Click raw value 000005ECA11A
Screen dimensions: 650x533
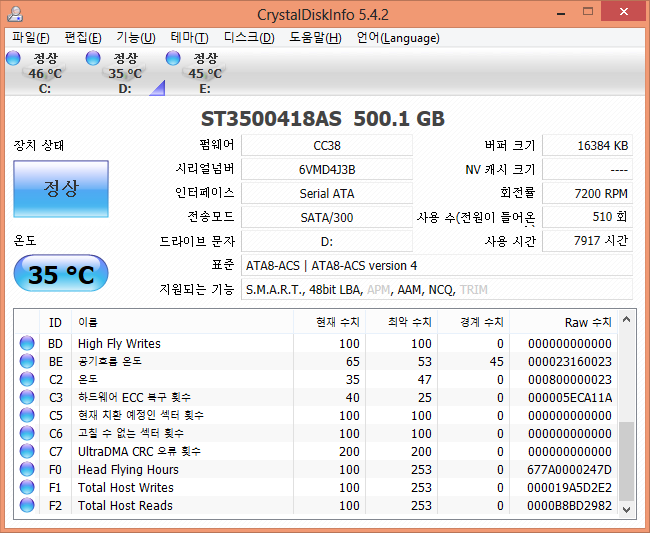570,397
